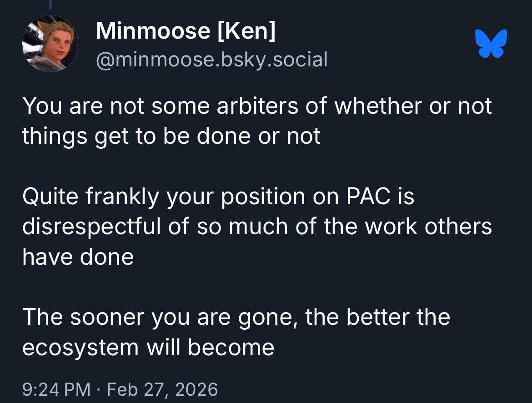
Task: Click the word "ecosystem"
Action: tap(80, 347)
